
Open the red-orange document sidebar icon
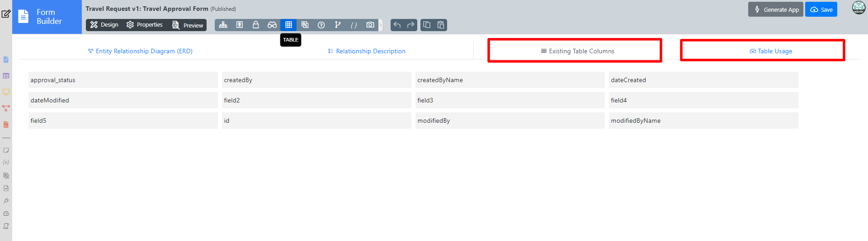click(6, 125)
